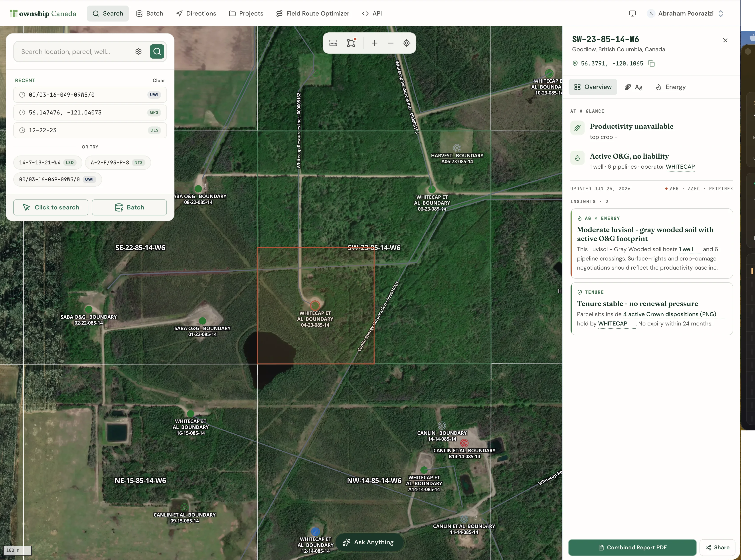Click well marker WHITECAP ET AL 16-15-085-14
Image resolution: width=755 pixels, height=560 pixels.
click(x=191, y=414)
